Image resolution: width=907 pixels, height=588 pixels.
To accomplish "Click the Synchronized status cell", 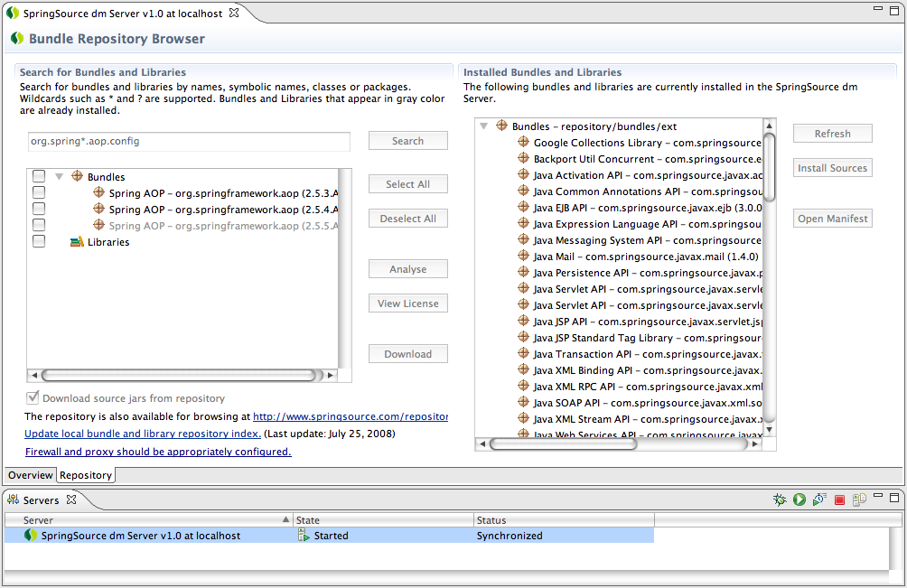I will [x=564, y=536].
